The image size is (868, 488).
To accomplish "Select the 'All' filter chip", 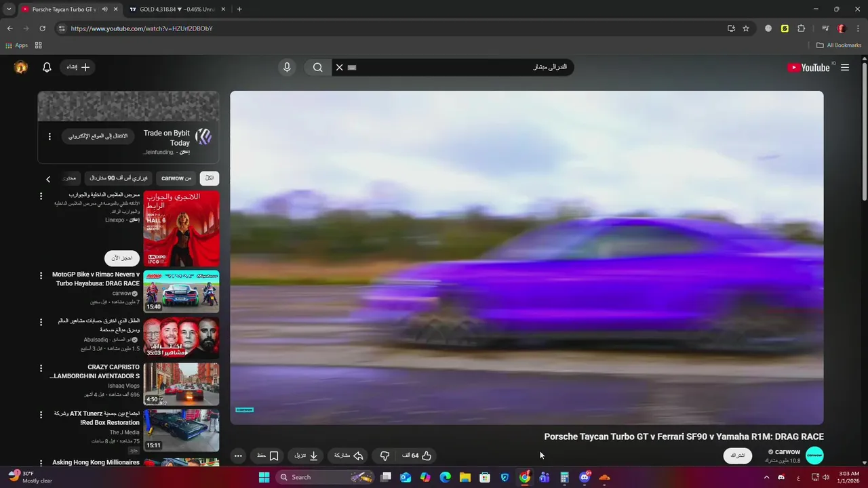I will click(x=210, y=178).
